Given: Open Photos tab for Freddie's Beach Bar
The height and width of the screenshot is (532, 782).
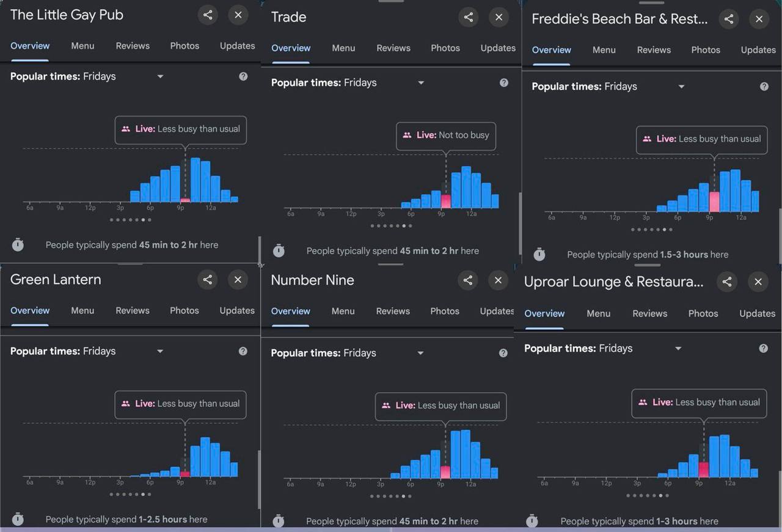Looking at the screenshot, I should tap(706, 50).
